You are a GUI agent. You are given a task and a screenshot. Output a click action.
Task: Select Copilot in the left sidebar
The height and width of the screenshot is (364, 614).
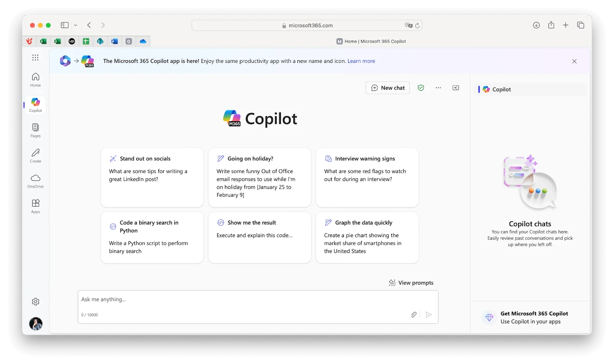pos(36,105)
